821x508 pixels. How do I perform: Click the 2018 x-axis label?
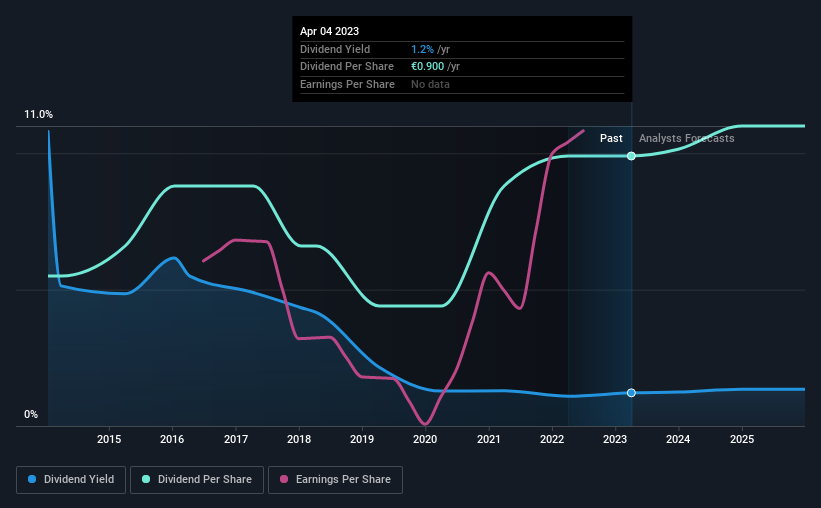coord(299,439)
